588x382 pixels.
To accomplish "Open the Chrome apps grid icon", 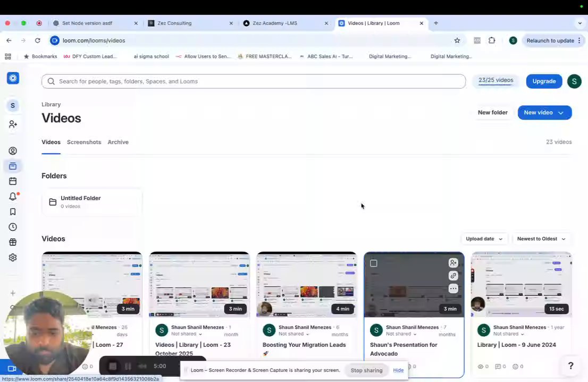I will tap(8, 56).
